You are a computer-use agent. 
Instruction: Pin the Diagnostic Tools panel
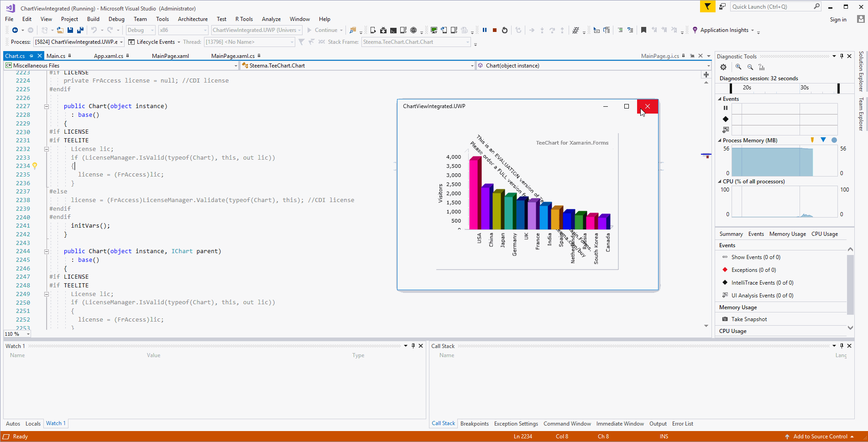[x=842, y=56]
